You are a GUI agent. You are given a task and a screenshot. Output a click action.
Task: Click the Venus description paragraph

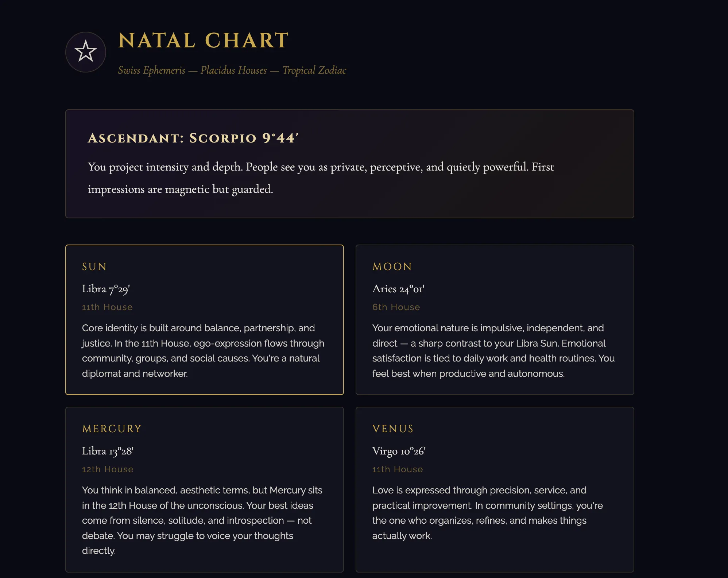(488, 513)
